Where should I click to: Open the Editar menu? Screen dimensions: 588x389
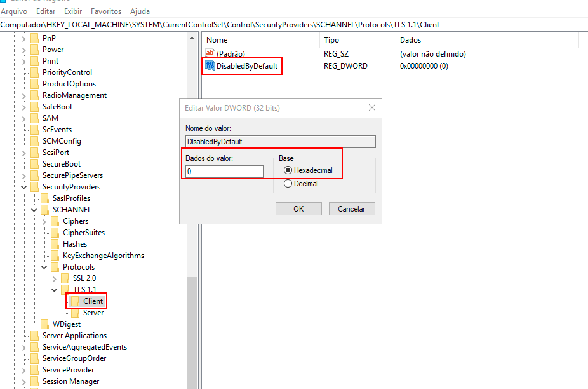[x=46, y=11]
